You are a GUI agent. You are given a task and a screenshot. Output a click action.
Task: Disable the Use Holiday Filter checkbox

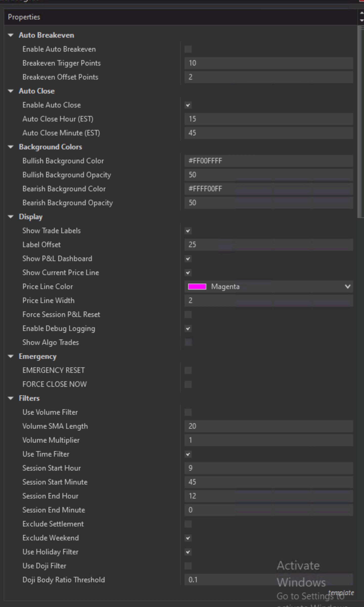coord(188,552)
